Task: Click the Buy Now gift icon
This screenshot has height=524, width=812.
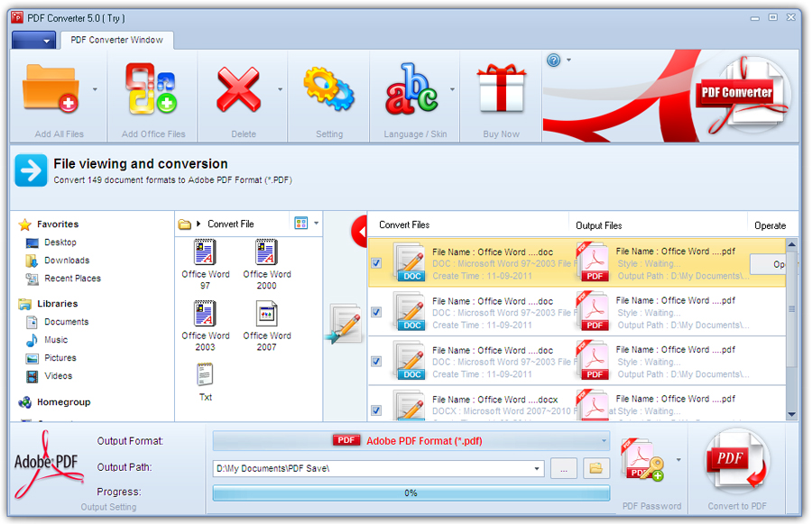Action: [x=501, y=88]
